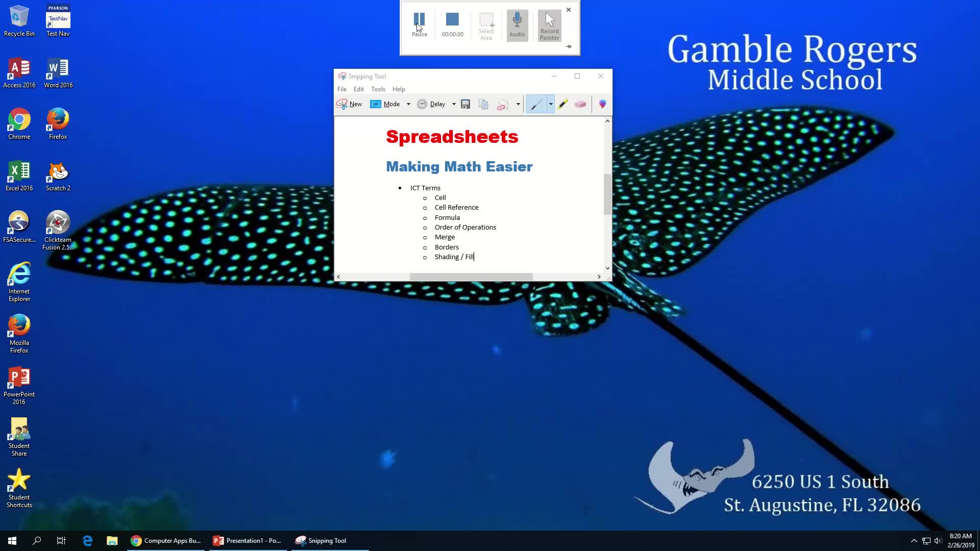Select the Pen tool
Viewport: 980px width, 551px height.
click(x=536, y=104)
